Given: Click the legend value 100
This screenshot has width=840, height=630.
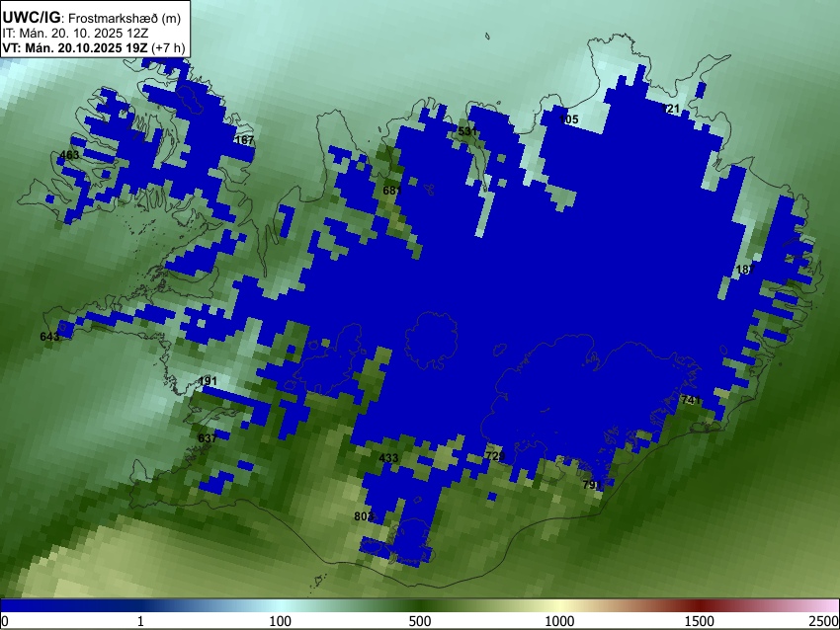Looking at the screenshot, I should pos(281,621).
